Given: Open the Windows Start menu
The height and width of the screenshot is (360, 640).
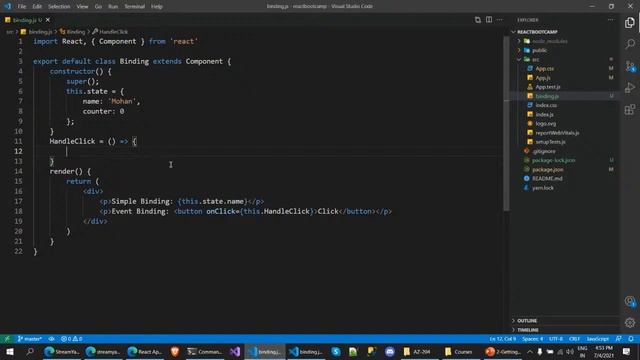Looking at the screenshot, I should tap(9, 351).
